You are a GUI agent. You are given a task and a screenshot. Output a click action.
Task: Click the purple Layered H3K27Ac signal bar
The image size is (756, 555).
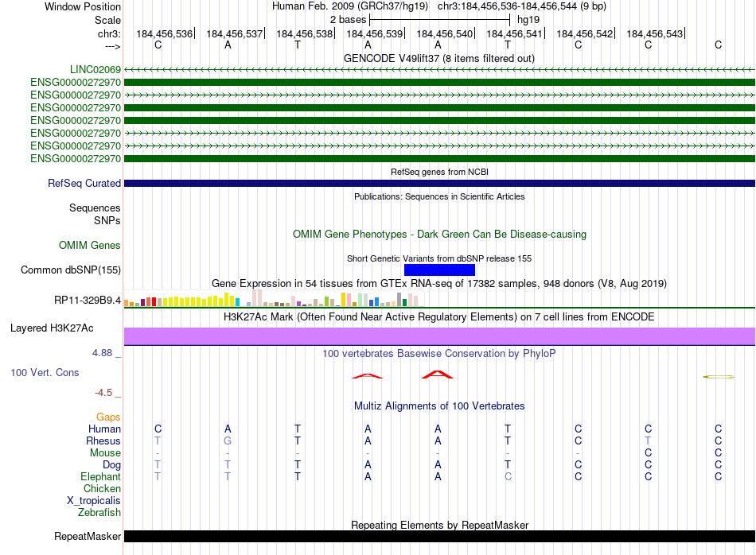(x=439, y=336)
